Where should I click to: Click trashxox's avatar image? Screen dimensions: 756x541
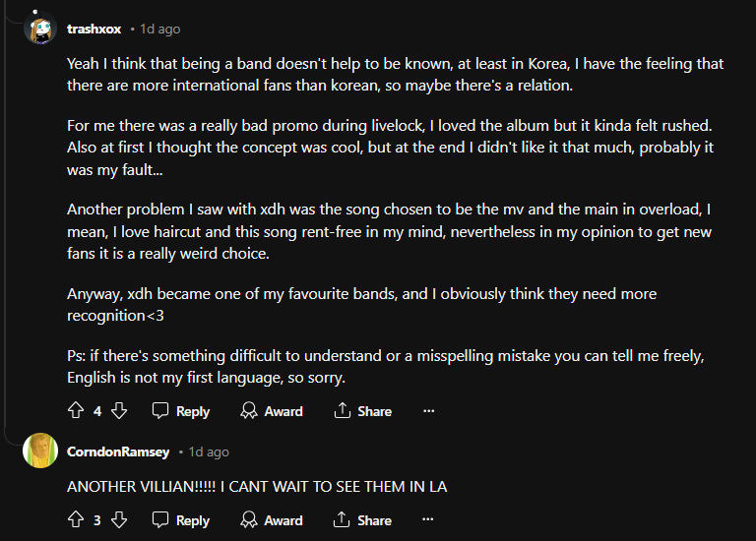coord(40,30)
